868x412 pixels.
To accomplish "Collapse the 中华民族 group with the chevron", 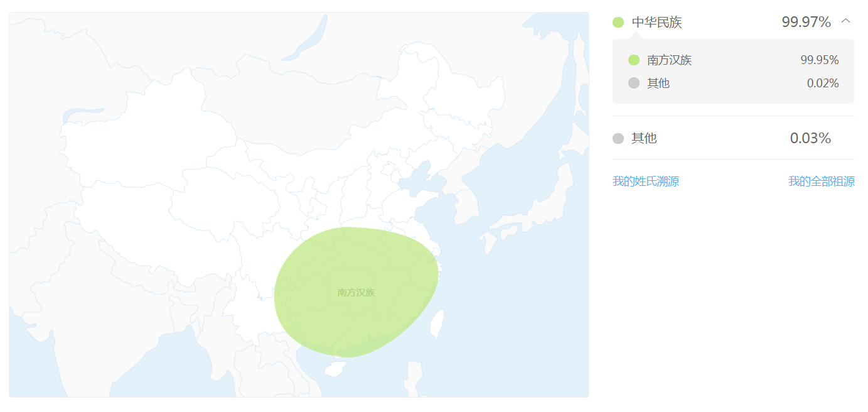I will click(845, 21).
